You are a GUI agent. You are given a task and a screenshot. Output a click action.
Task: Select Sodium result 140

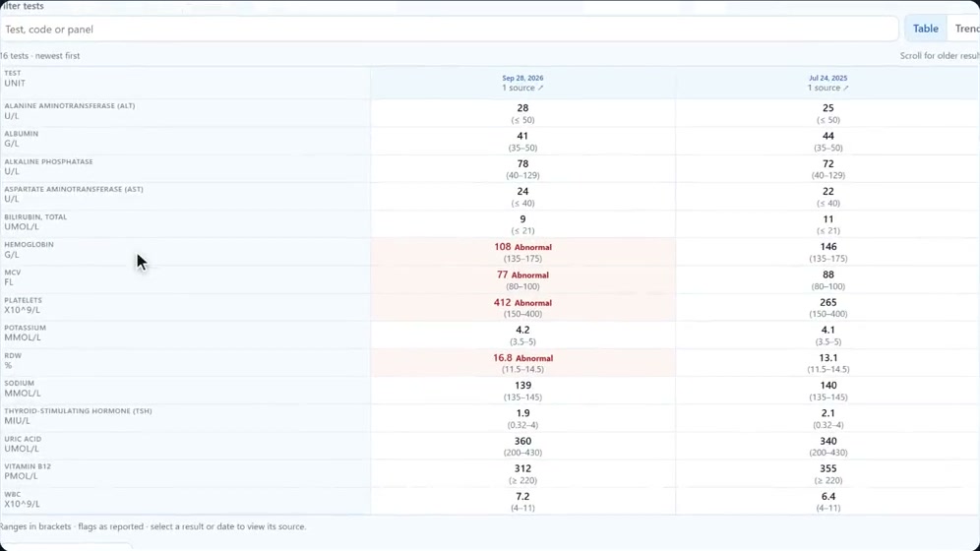(x=828, y=386)
